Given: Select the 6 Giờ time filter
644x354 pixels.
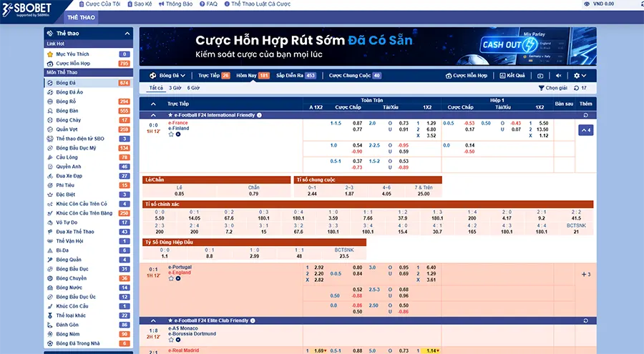Looking at the screenshot, I should click(x=193, y=88).
